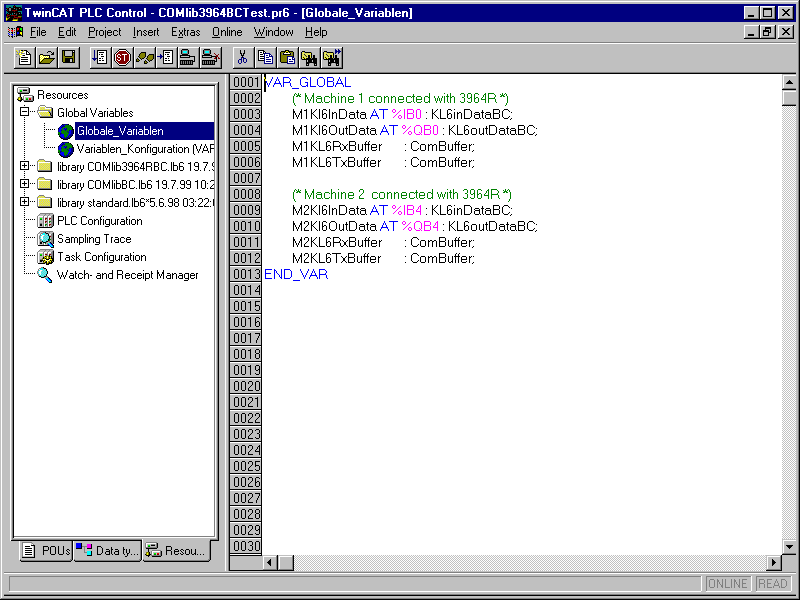
Task: Click globe icon beside Variablen_Konfiguration
Action: (65, 149)
